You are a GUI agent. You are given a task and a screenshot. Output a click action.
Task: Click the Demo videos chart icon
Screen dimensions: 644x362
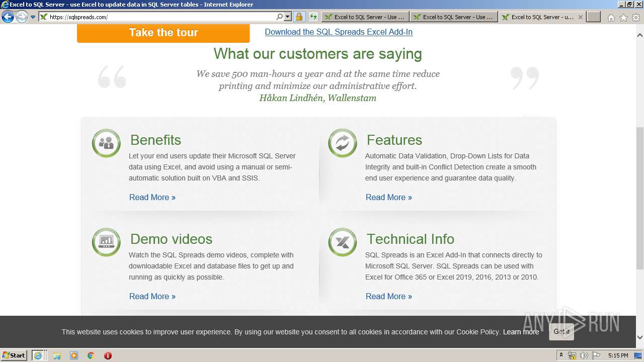[x=106, y=242]
